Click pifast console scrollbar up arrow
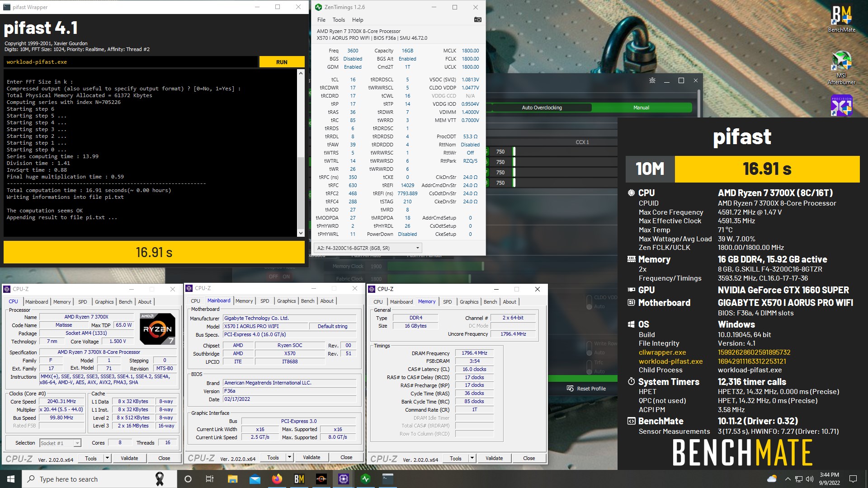The width and height of the screenshot is (868, 488). pos(301,72)
